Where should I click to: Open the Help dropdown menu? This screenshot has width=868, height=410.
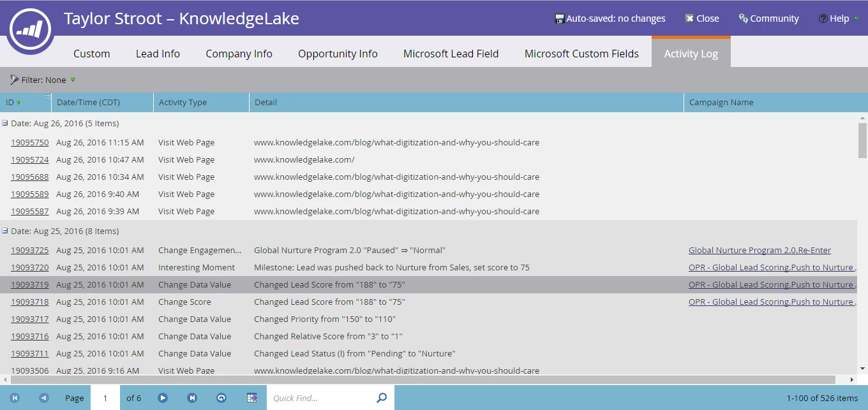click(x=839, y=18)
